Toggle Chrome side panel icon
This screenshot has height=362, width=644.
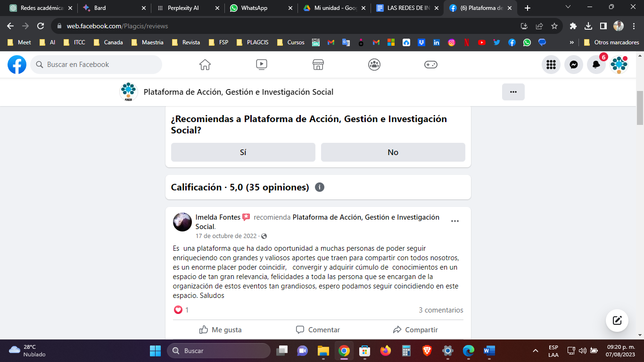point(603,26)
